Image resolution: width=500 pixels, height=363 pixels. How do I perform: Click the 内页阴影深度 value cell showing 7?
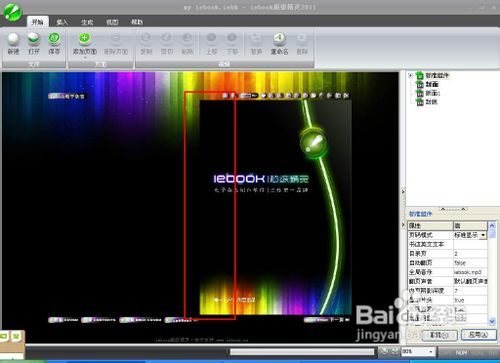point(470,291)
